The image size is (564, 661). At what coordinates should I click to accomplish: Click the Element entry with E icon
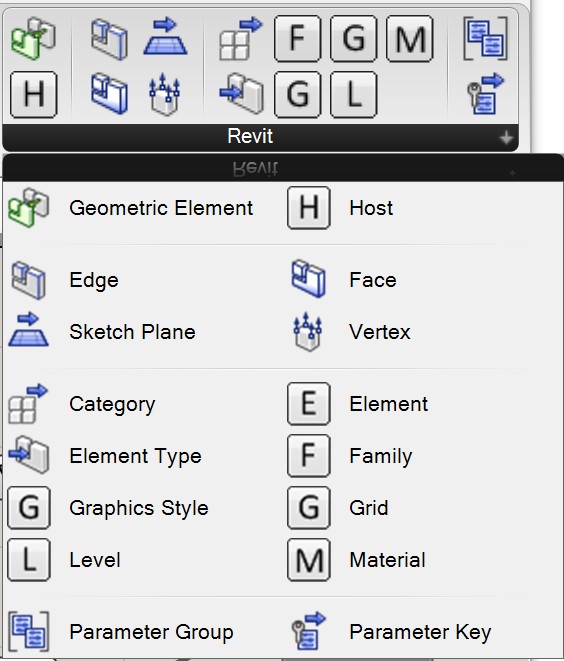(x=358, y=404)
